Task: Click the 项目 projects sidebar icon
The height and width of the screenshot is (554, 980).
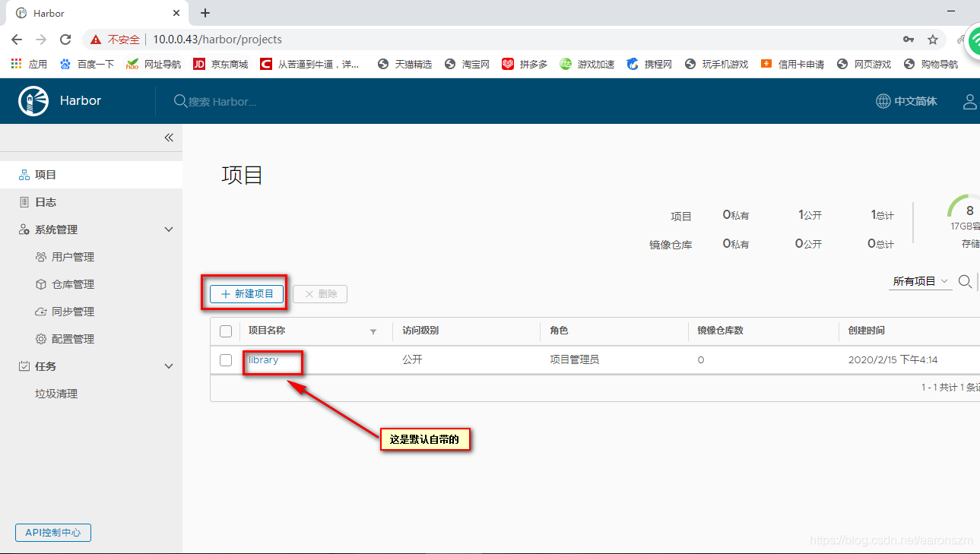Action: [x=24, y=175]
